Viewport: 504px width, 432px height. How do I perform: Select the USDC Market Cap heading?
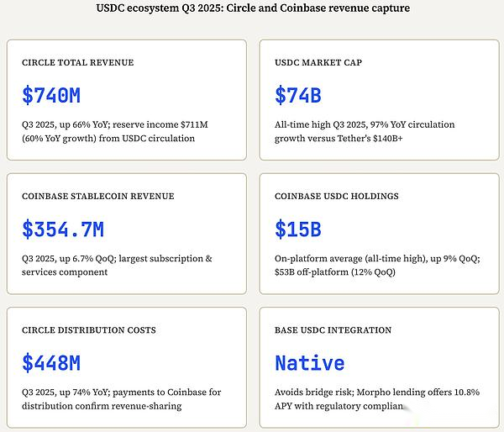(x=318, y=63)
